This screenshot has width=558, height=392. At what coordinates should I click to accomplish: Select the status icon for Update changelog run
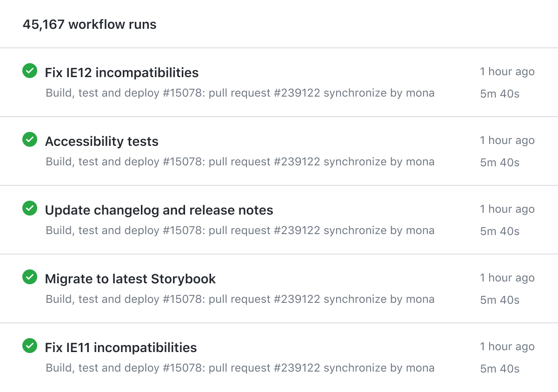(x=30, y=209)
